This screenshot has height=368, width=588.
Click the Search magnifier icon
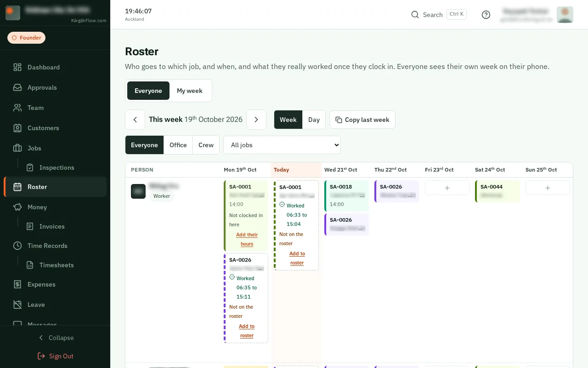[415, 15]
